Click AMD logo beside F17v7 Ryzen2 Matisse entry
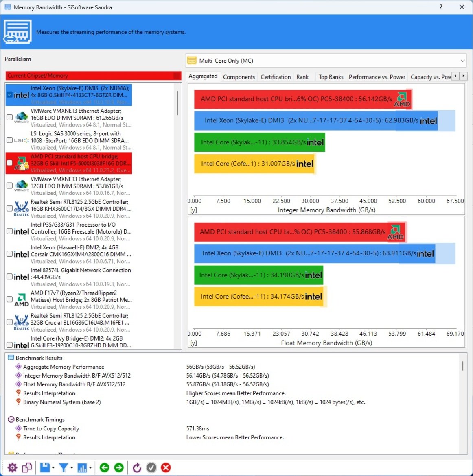 (21, 299)
